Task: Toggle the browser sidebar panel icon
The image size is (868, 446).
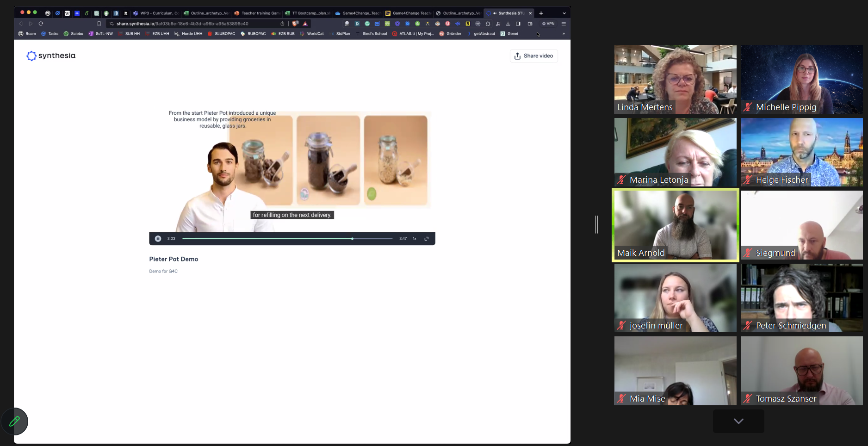Action: (x=518, y=24)
